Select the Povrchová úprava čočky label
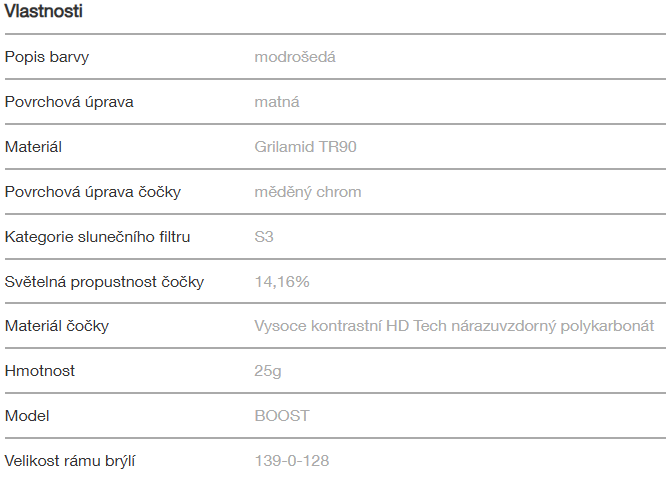Viewport: 666px width, 479px height. coord(93,191)
